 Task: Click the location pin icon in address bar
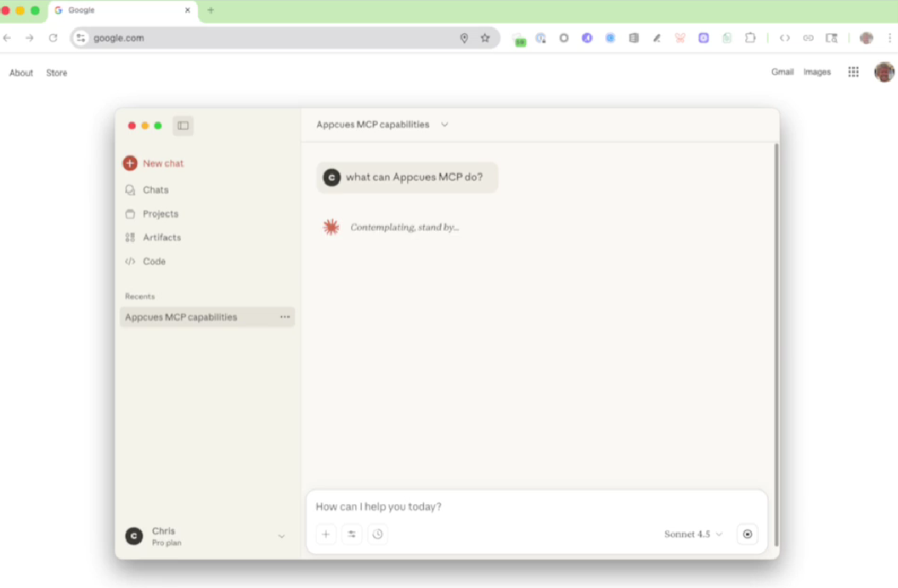(x=464, y=37)
